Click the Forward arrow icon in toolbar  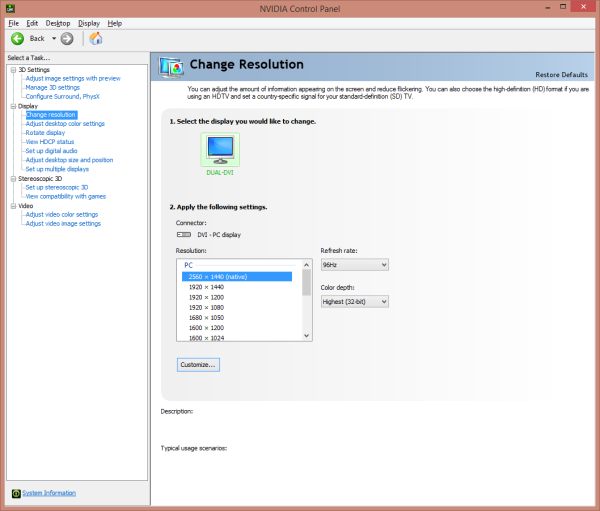67,39
